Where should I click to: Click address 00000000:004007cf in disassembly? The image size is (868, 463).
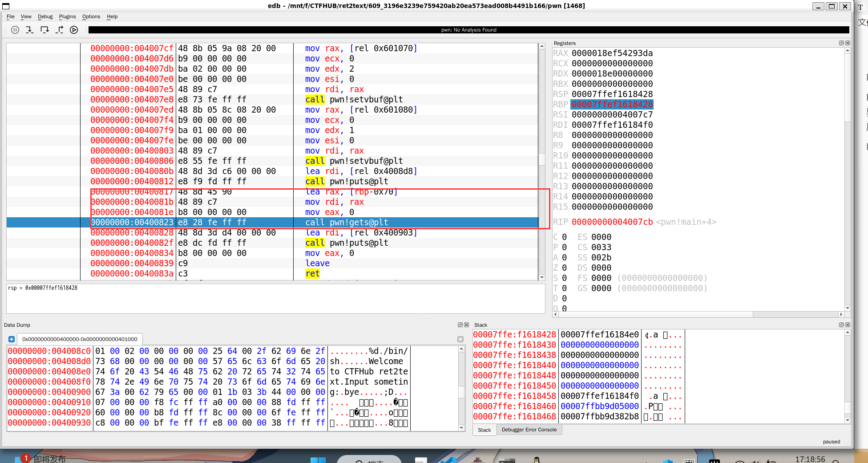(x=132, y=49)
